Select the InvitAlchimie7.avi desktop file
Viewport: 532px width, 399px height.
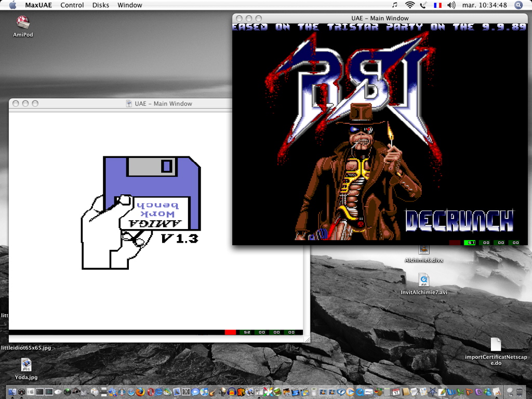coord(424,280)
